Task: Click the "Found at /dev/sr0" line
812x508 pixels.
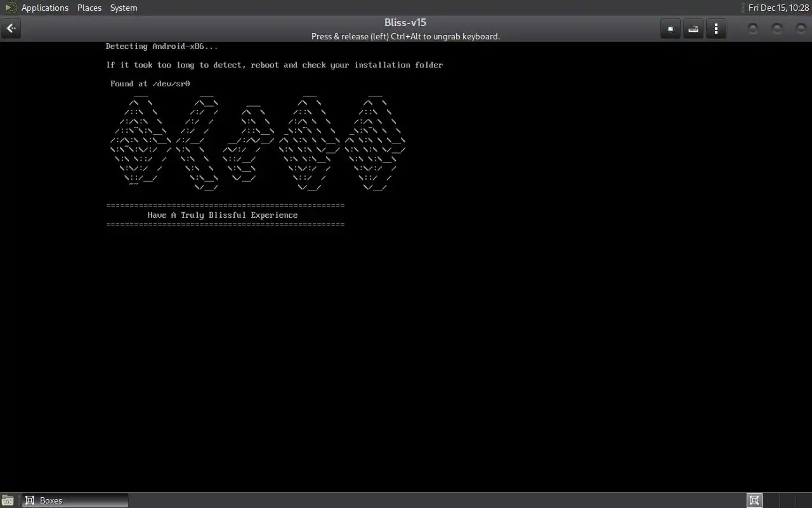Action: [x=150, y=84]
